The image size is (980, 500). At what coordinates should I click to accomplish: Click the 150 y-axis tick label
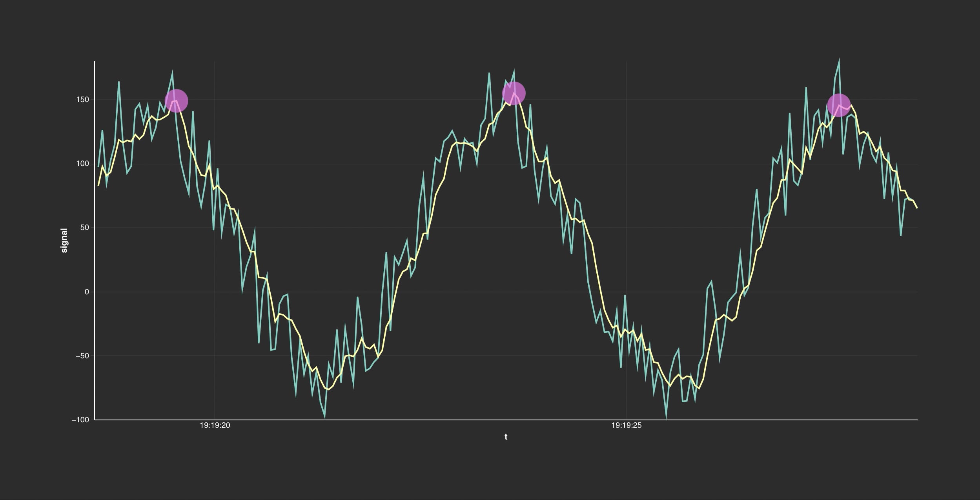click(82, 100)
